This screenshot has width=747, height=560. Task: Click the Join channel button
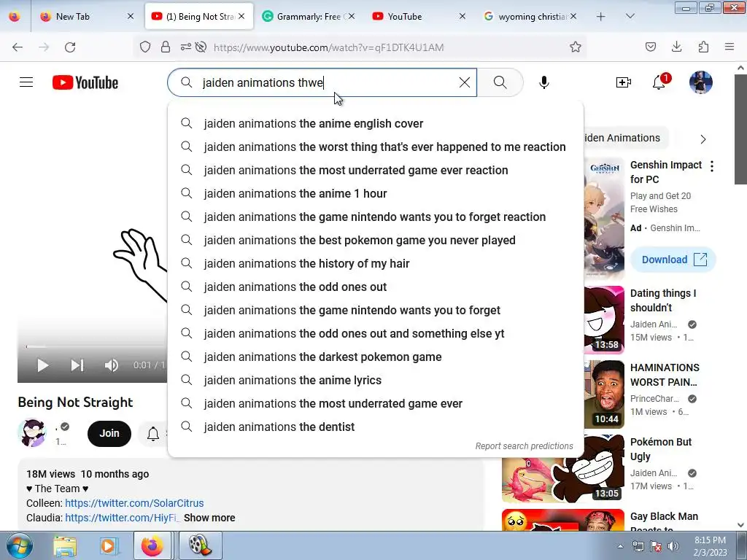[109, 433]
